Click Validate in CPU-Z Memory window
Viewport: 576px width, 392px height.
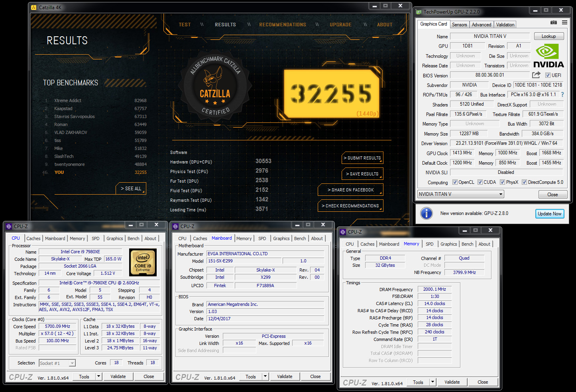pos(452,382)
